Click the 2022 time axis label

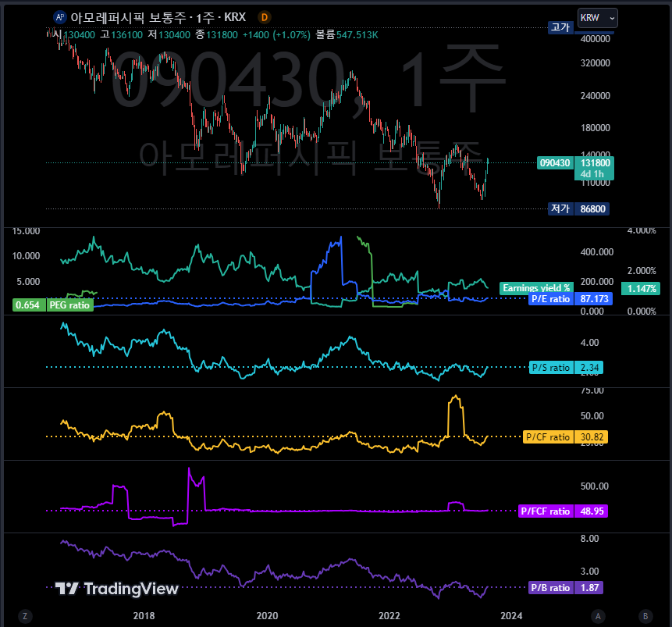click(389, 616)
